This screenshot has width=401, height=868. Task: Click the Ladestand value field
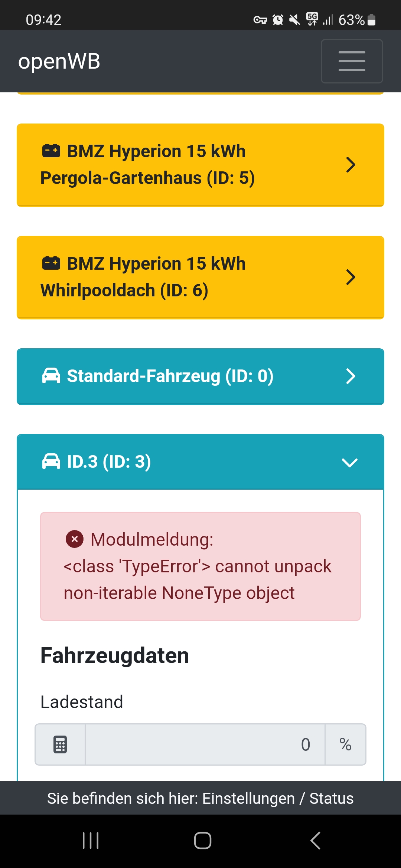(x=205, y=744)
